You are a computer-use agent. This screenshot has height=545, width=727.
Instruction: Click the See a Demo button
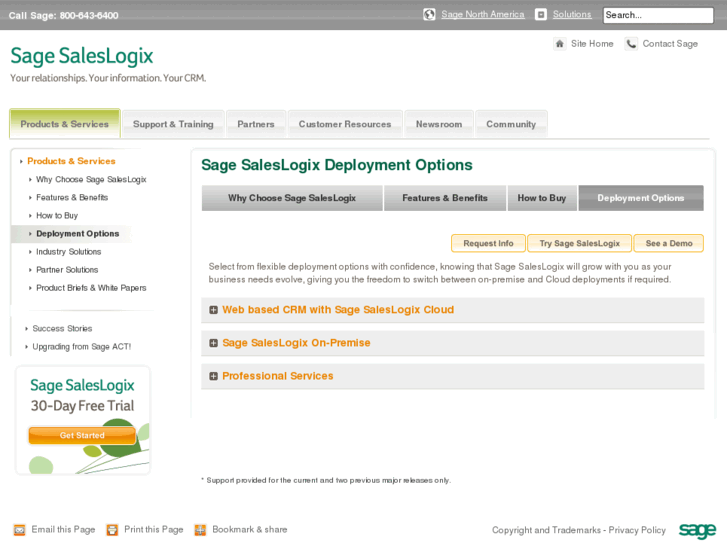pyautogui.click(x=669, y=244)
